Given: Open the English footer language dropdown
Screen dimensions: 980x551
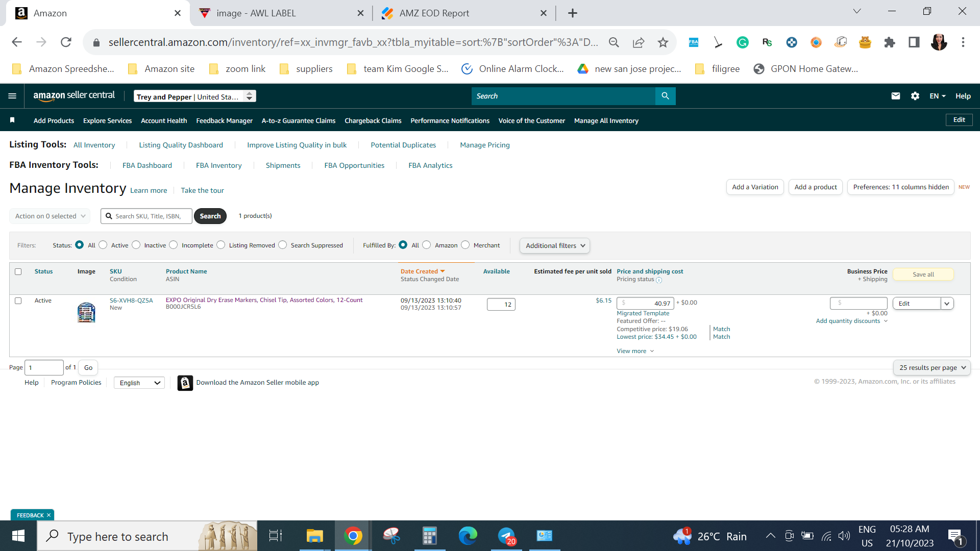Looking at the screenshot, I should coord(139,383).
